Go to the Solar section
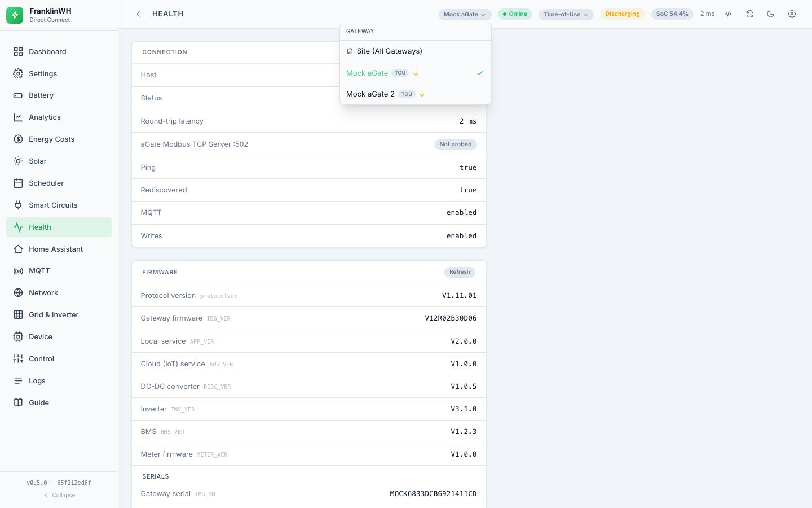 coord(59,161)
